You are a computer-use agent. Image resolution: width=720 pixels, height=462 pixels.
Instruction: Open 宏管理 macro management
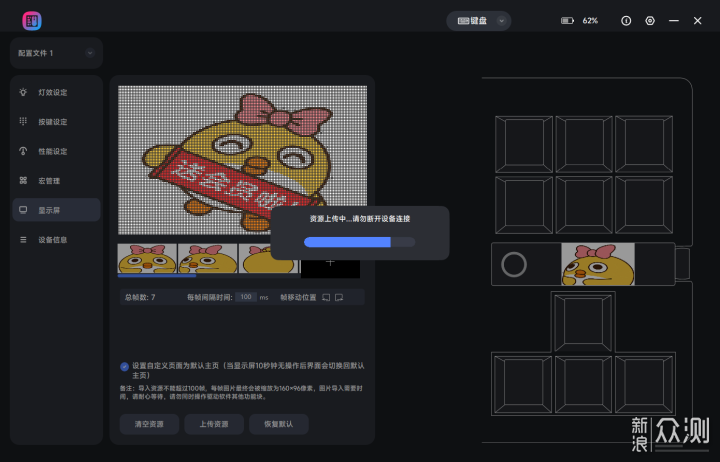pyautogui.click(x=56, y=180)
